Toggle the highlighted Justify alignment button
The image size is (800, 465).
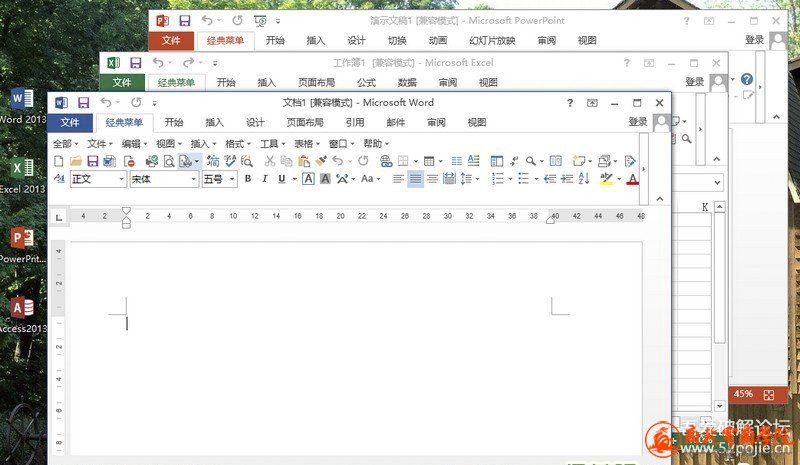(x=415, y=179)
